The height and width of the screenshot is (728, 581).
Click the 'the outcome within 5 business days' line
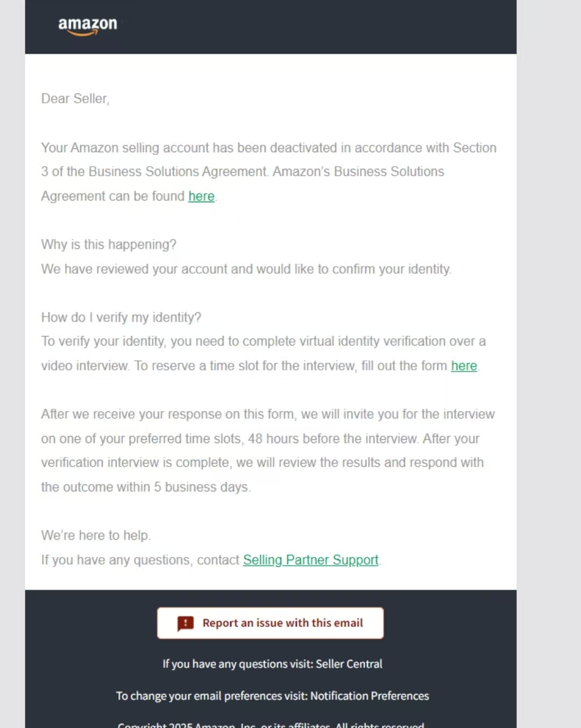pyautogui.click(x=145, y=487)
